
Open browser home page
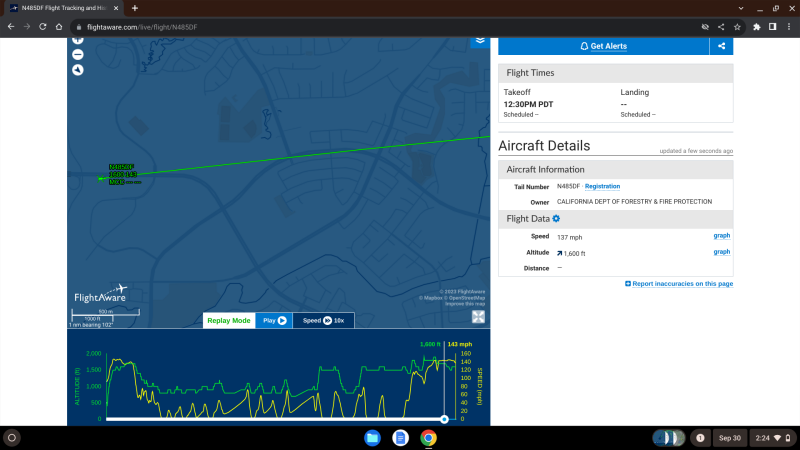coord(59,27)
